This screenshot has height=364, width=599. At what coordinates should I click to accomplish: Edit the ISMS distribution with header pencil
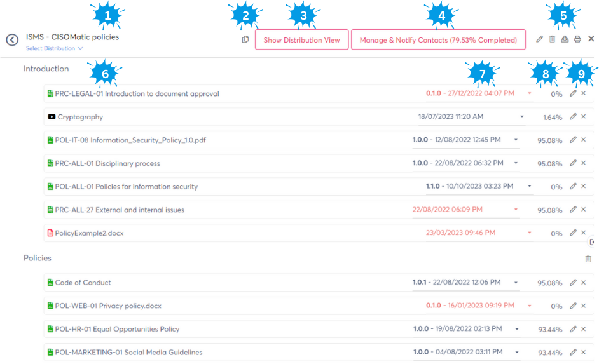coord(539,39)
